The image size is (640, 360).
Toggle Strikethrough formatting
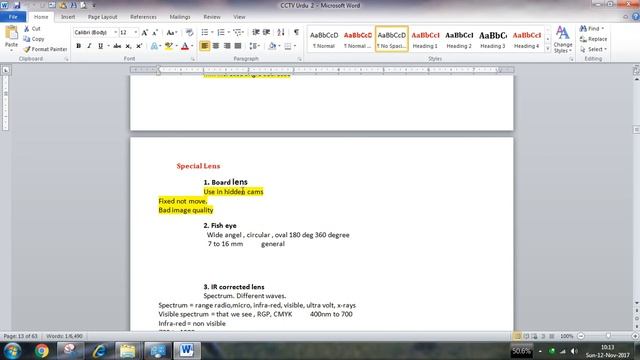[117, 46]
